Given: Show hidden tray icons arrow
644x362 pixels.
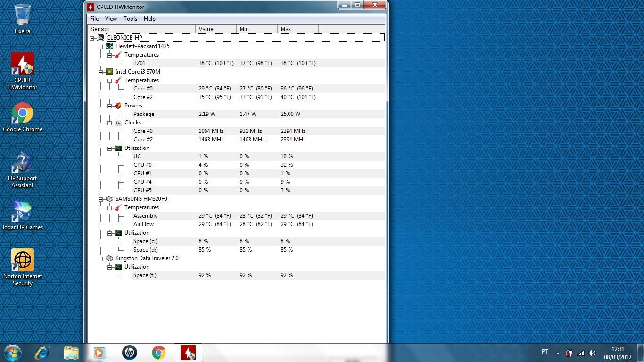Looking at the screenshot, I should (558, 353).
